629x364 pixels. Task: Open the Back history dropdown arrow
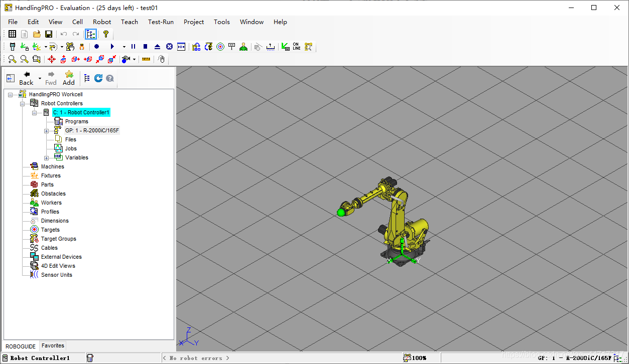[40, 79]
